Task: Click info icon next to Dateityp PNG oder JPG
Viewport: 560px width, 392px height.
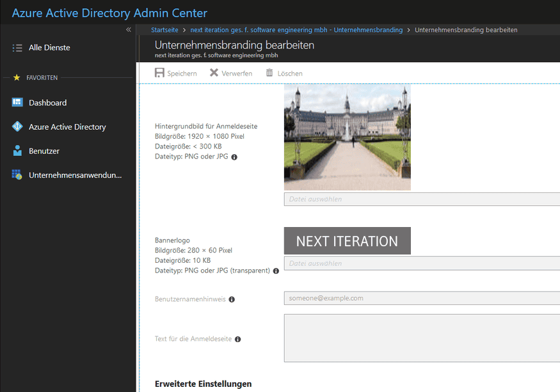Action: pos(234,157)
